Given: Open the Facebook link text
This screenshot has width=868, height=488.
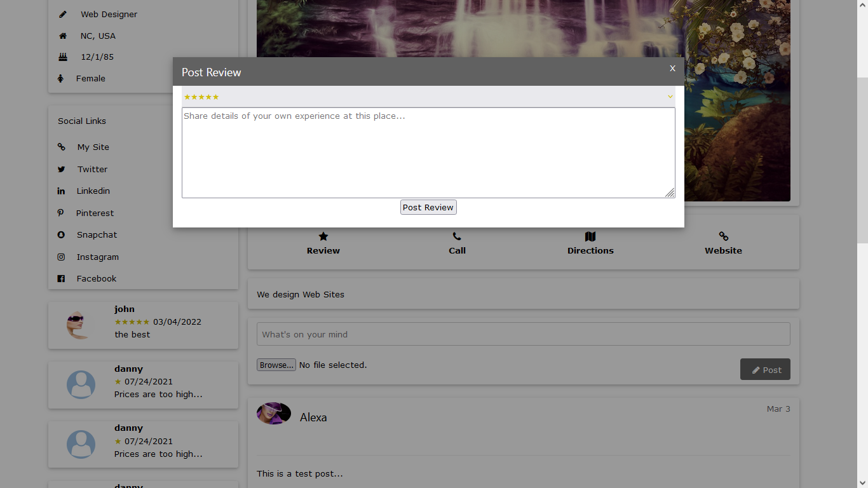Looking at the screenshot, I should [x=97, y=278].
